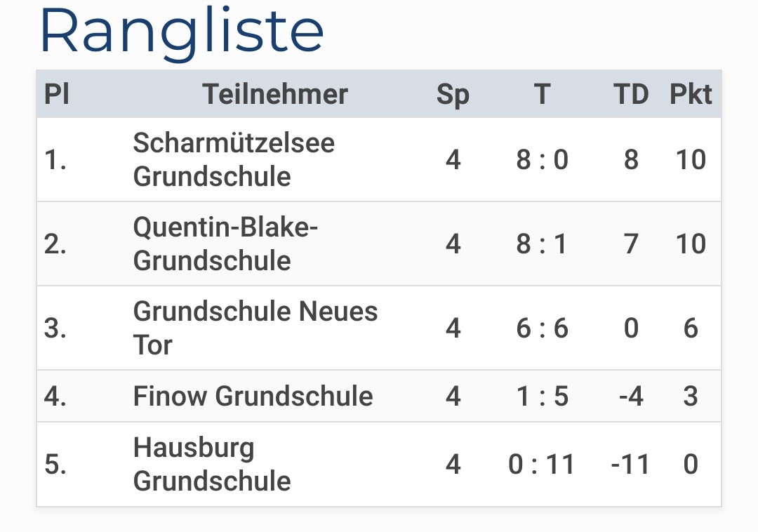Click the 8 : 0 goals cell
The image size is (758, 532).
(543, 159)
